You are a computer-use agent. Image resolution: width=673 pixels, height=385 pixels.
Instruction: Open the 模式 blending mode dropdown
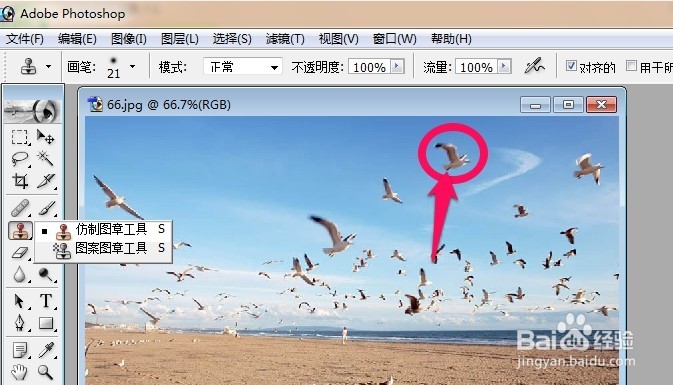pyautogui.click(x=243, y=67)
